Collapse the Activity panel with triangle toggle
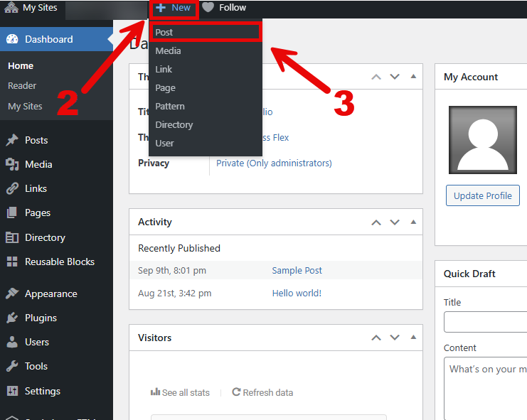Image resolution: width=527 pixels, height=420 pixels. coord(413,222)
